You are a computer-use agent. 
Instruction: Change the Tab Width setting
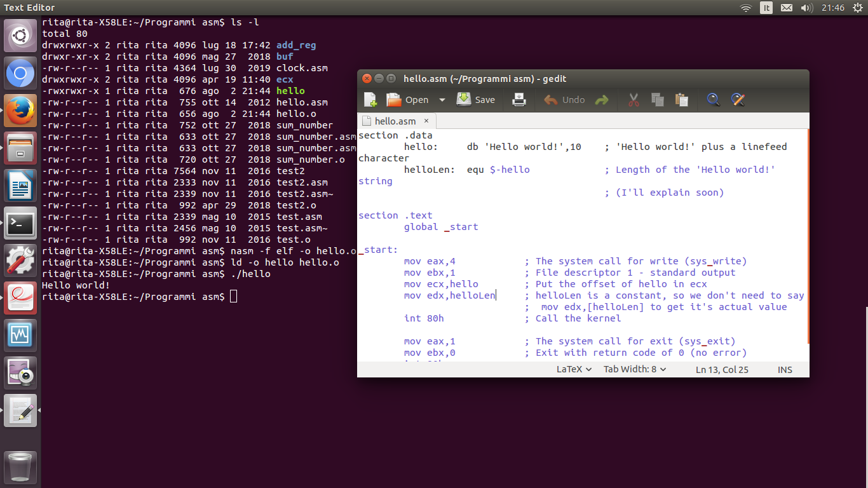point(634,369)
